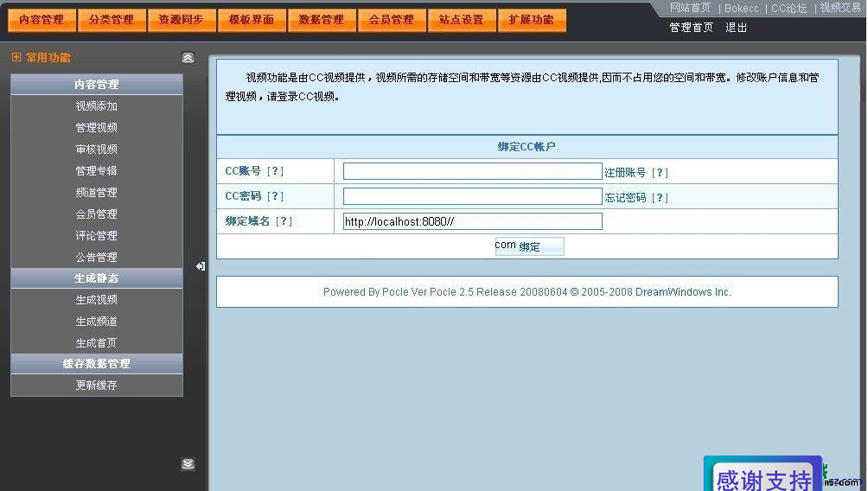Open 视频添加 in the sidebar
The image size is (868, 491).
coord(97,105)
